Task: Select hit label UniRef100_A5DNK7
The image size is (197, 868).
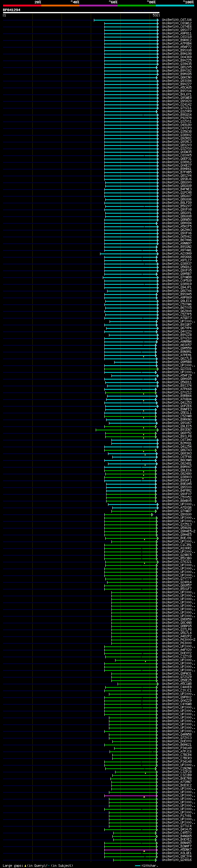Action: tap(176, 850)
